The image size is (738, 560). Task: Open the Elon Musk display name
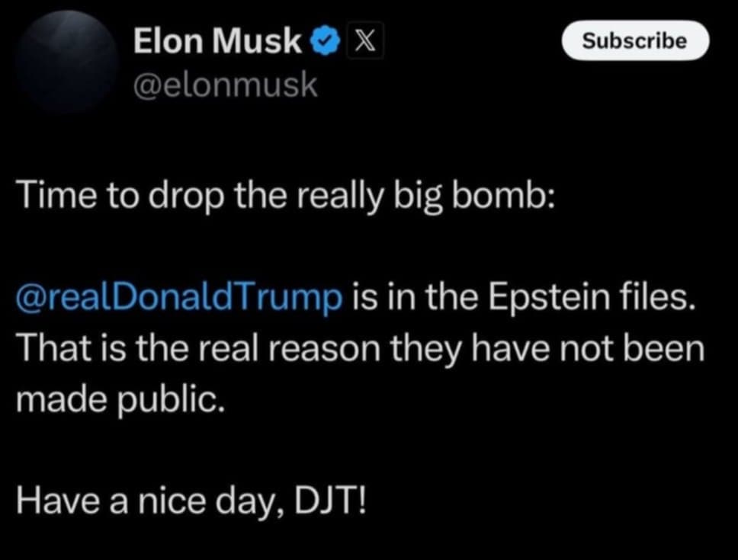(217, 41)
